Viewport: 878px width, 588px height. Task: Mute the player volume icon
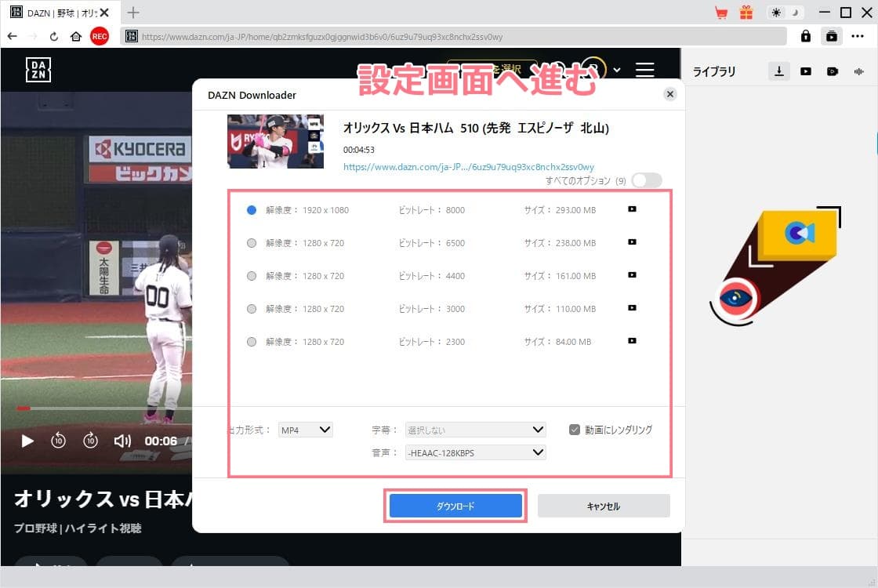(x=122, y=441)
